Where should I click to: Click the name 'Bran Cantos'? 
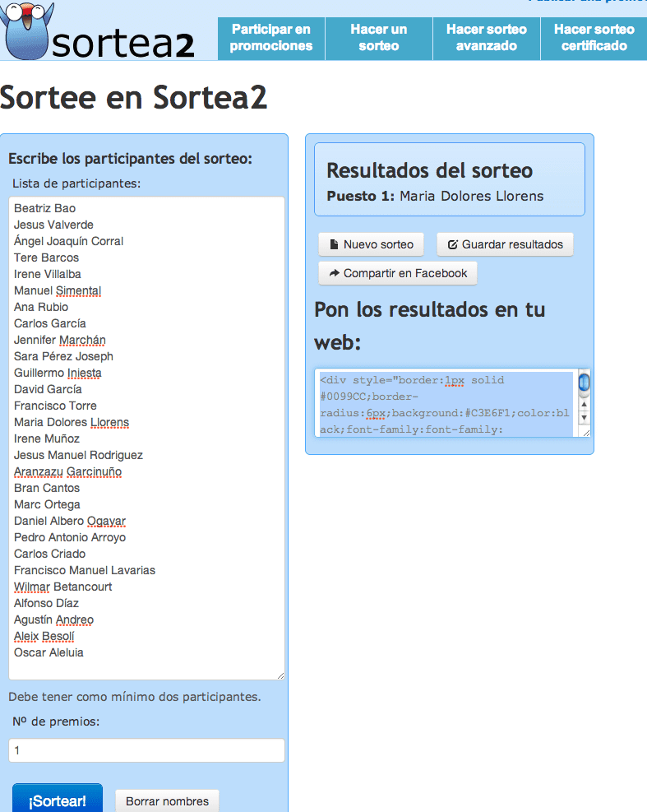tap(47, 489)
